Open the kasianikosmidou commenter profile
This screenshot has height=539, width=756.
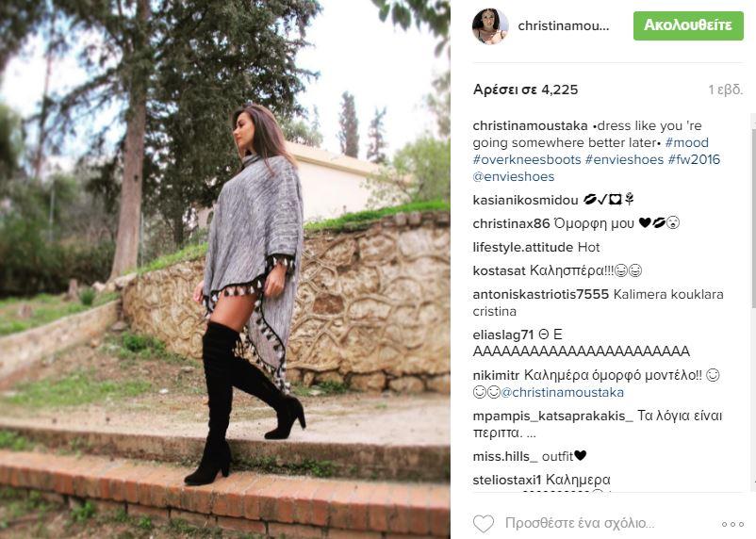pyautogui.click(x=525, y=200)
